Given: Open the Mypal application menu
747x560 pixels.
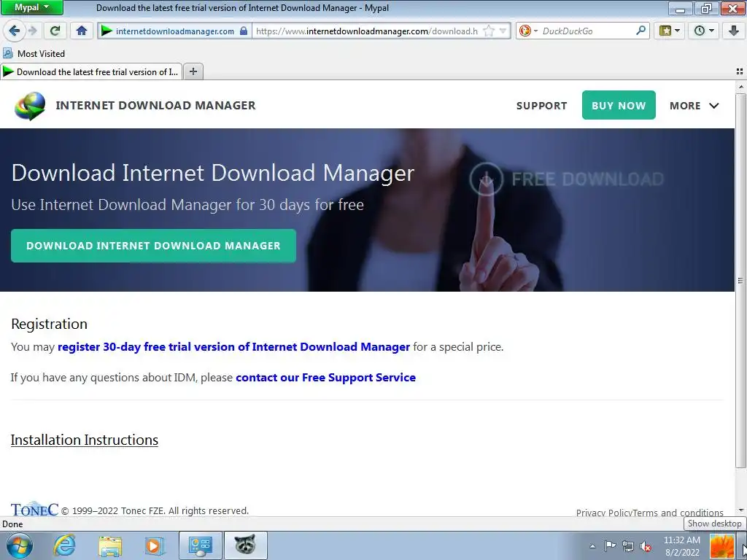Looking at the screenshot, I should 32,7.
